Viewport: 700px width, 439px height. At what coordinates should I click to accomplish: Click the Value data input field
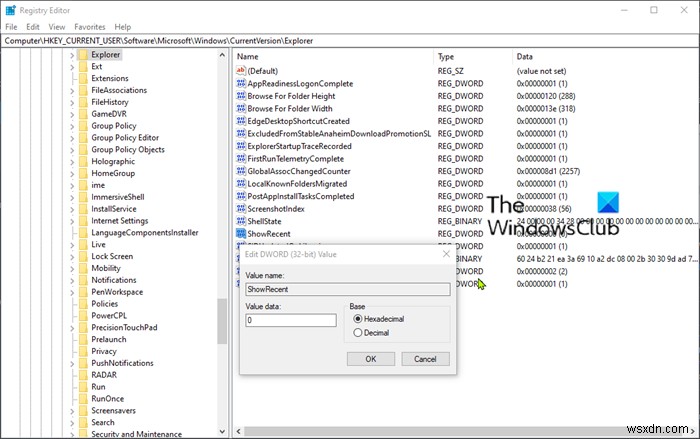(291, 320)
